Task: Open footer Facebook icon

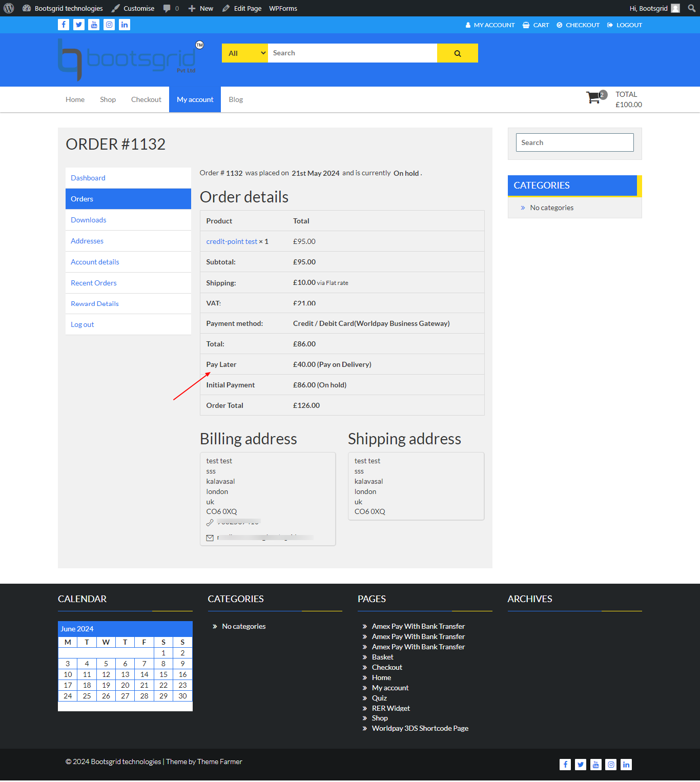Action: click(565, 765)
